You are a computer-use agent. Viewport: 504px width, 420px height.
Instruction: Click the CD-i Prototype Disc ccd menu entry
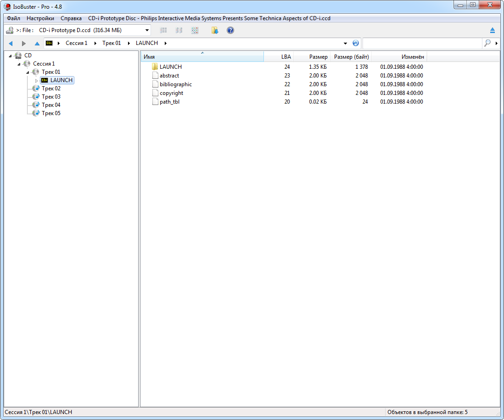[209, 18]
